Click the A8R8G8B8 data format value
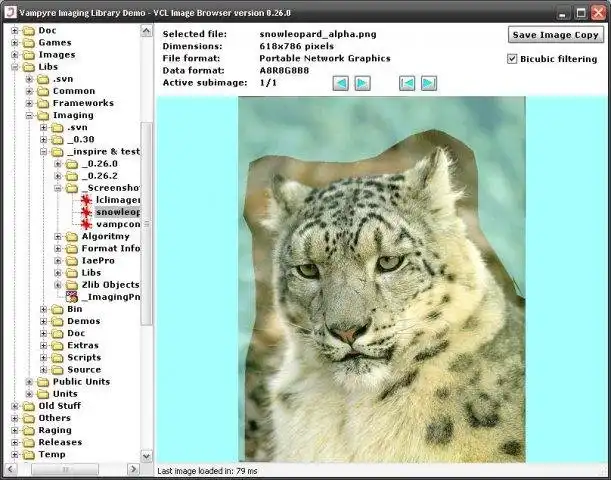Image resolution: width=611 pixels, height=480 pixels. (284, 71)
